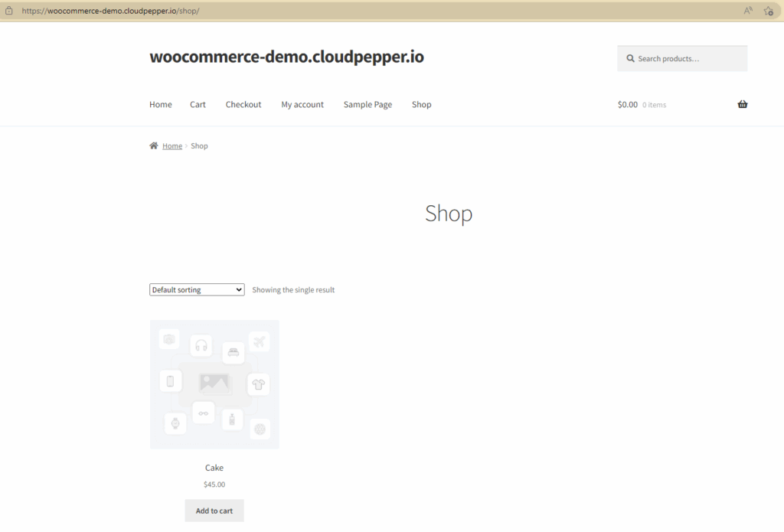Screen dimensions: 784x532
Task: Click the $0.00 cart total link
Action: pyautogui.click(x=628, y=104)
